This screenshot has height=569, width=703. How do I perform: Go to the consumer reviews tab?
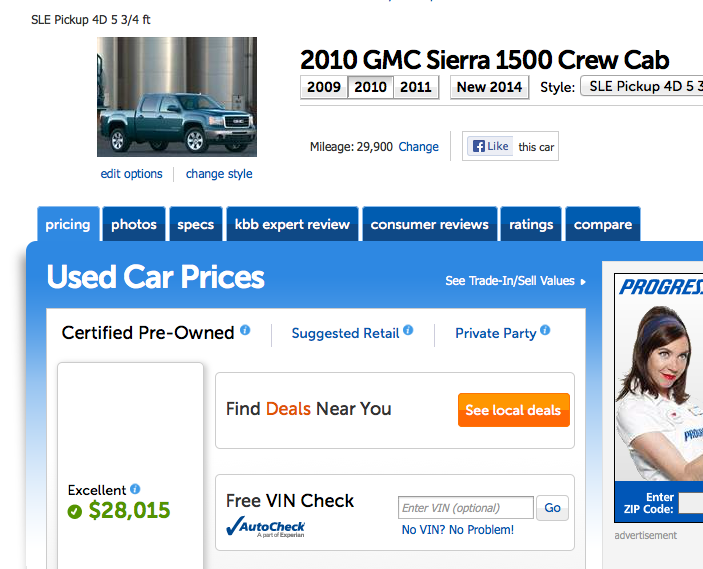(x=430, y=224)
